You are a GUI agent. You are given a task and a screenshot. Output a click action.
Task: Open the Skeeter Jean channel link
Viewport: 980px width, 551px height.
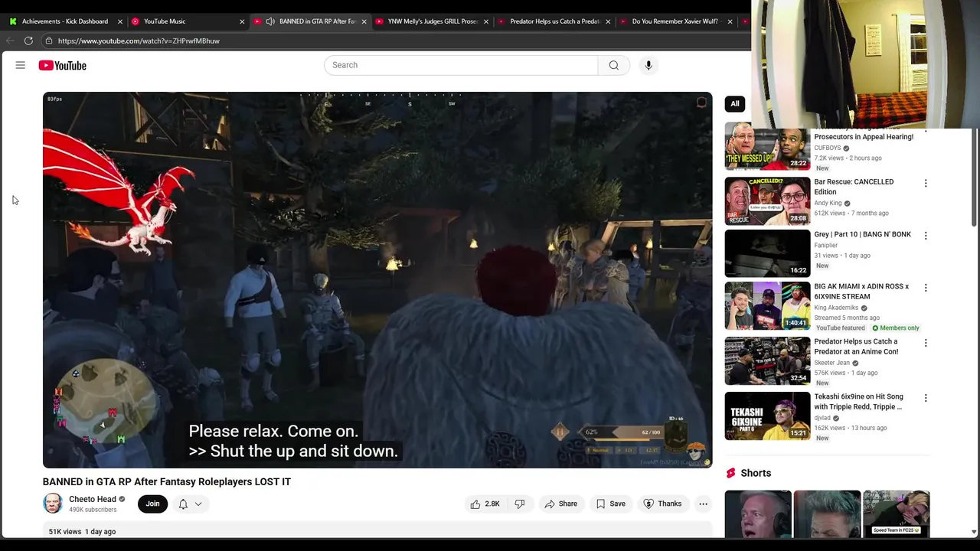click(832, 363)
